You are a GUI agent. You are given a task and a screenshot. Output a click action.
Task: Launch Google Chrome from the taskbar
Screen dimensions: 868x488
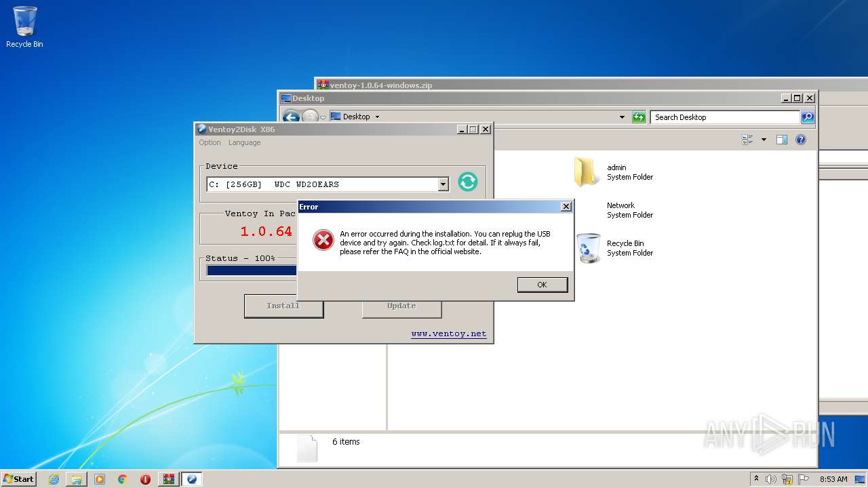pyautogui.click(x=123, y=479)
